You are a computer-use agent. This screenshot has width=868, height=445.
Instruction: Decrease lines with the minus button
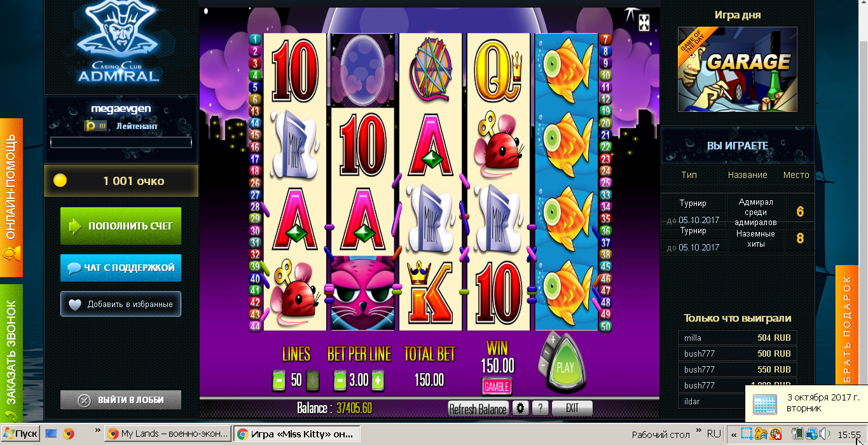point(279,381)
